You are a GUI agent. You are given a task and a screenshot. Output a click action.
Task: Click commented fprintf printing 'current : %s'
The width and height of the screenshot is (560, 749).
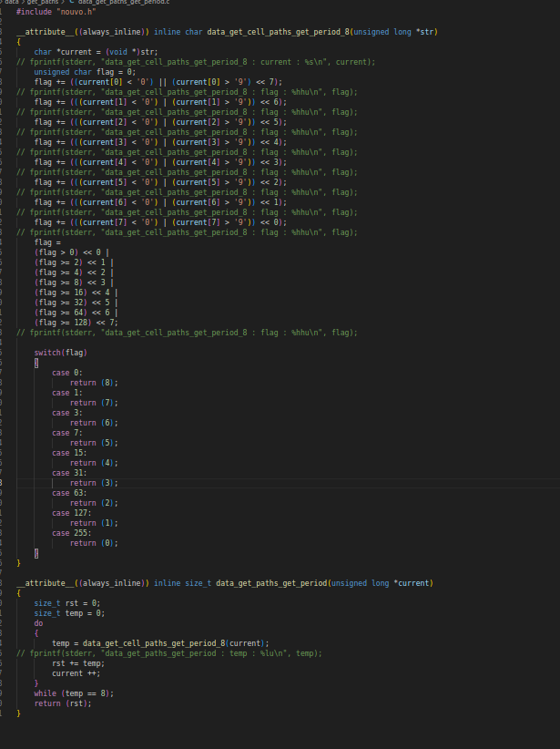(196, 62)
